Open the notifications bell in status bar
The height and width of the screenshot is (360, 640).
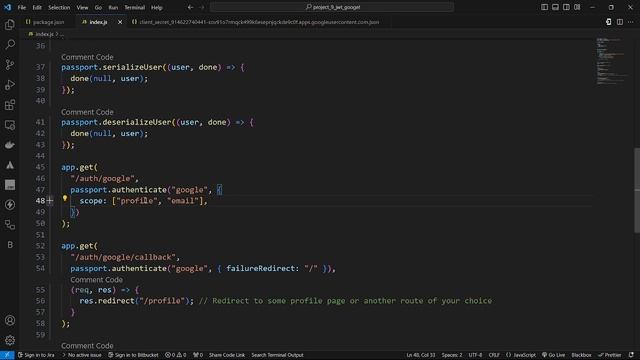(x=631, y=355)
